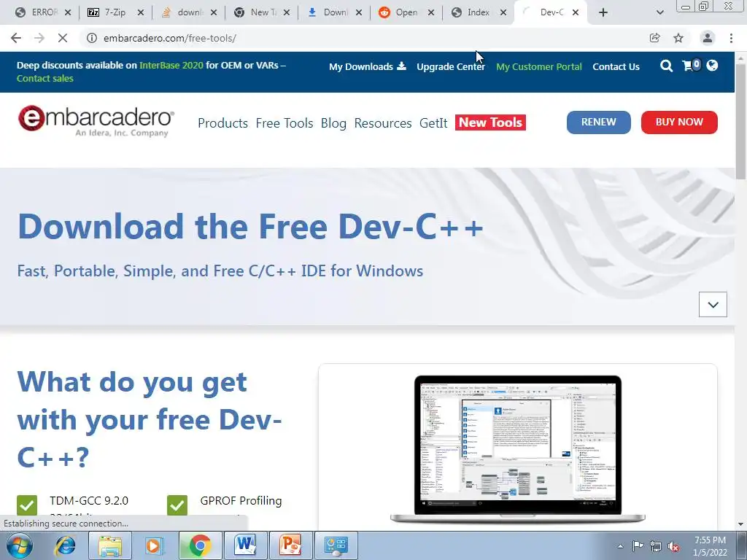Bookmark this page with the star
The height and width of the screenshot is (560, 747).
point(678,38)
